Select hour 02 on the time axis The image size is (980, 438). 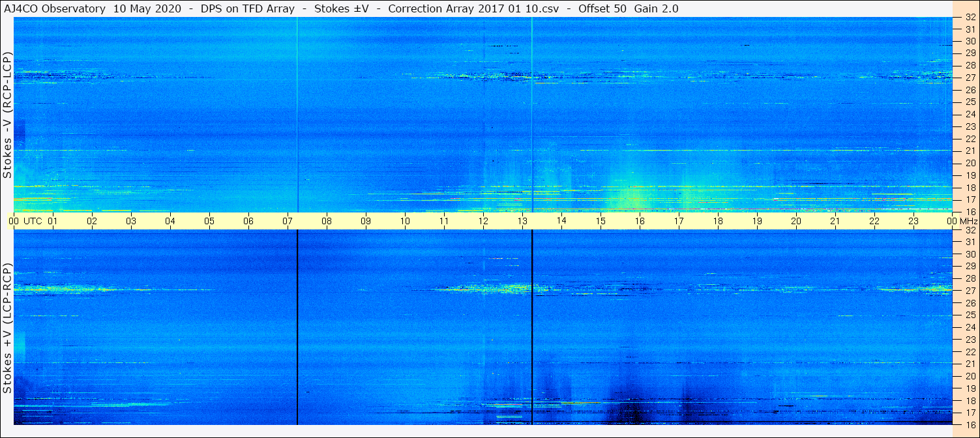click(x=92, y=221)
